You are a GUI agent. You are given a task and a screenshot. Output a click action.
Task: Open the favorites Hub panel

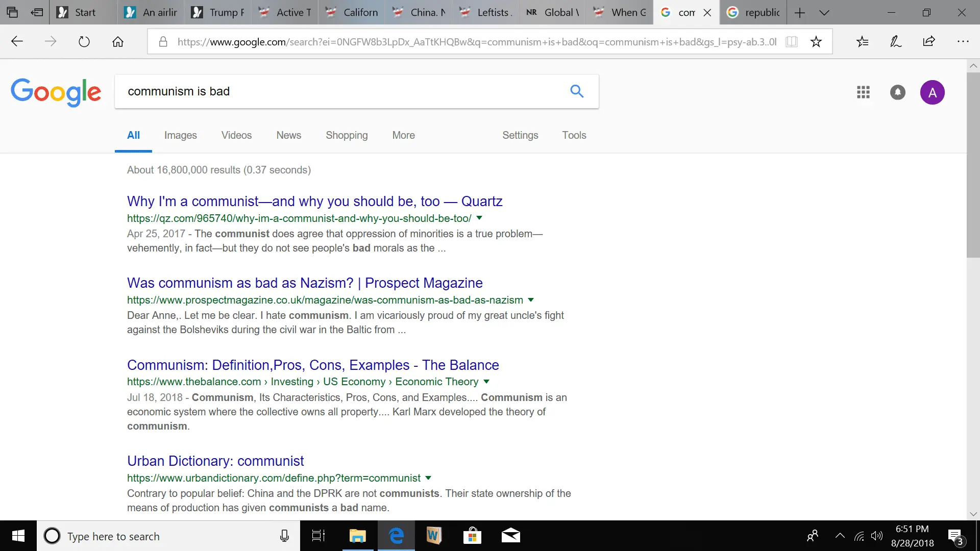point(863,41)
